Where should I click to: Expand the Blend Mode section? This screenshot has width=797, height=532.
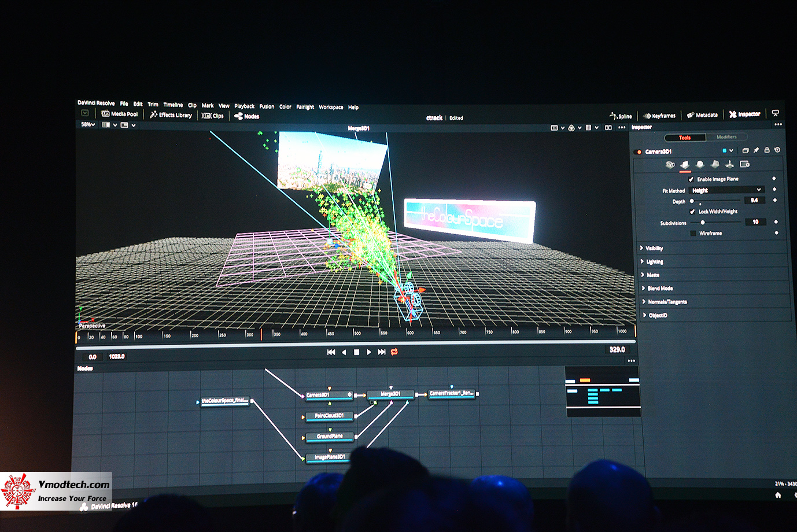pos(658,288)
